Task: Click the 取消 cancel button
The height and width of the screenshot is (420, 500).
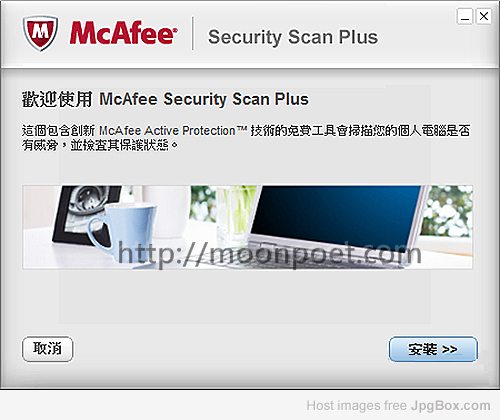Action: (x=48, y=349)
